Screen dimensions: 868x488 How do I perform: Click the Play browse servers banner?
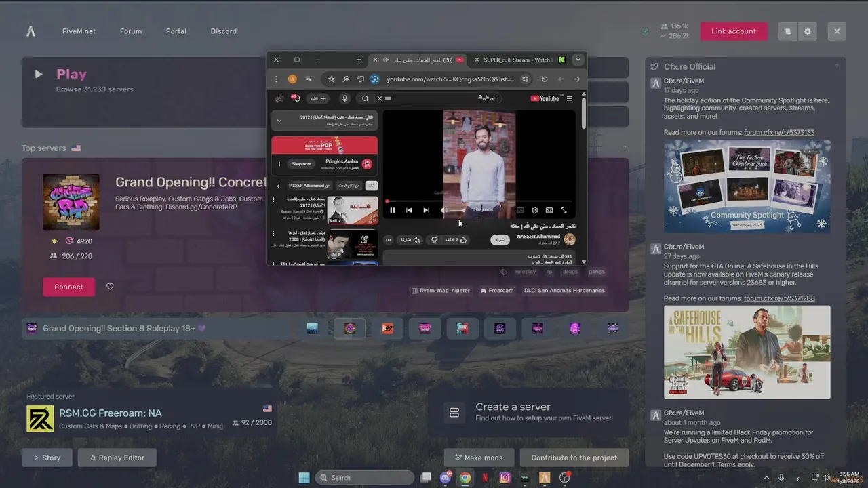click(144, 92)
